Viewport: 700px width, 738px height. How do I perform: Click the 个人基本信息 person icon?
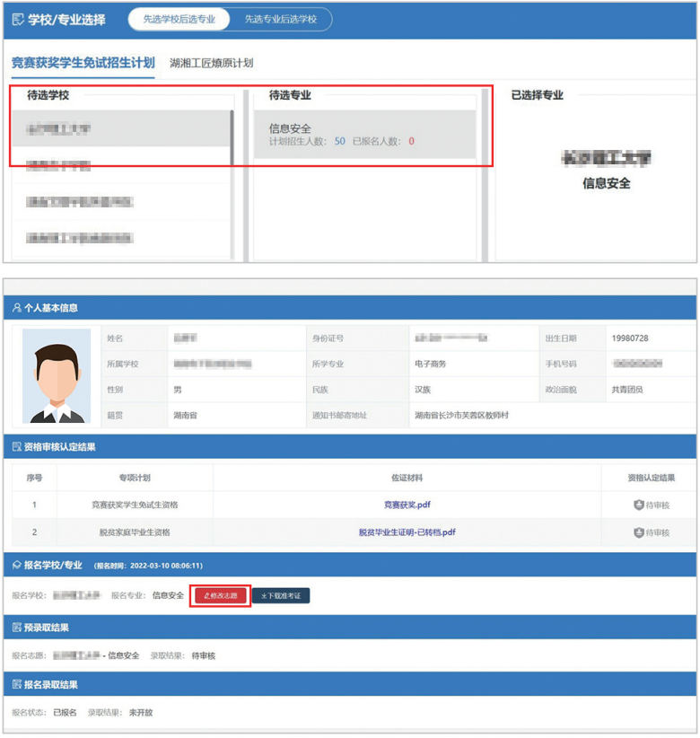pyautogui.click(x=16, y=308)
